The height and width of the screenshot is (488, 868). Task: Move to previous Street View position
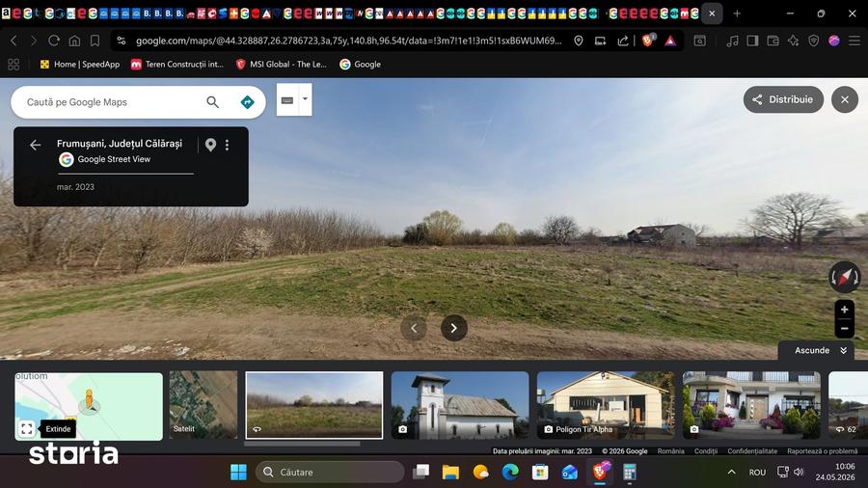click(414, 328)
